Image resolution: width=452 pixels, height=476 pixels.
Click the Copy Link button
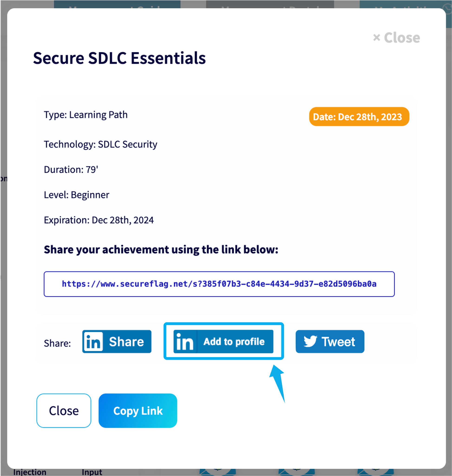click(138, 411)
